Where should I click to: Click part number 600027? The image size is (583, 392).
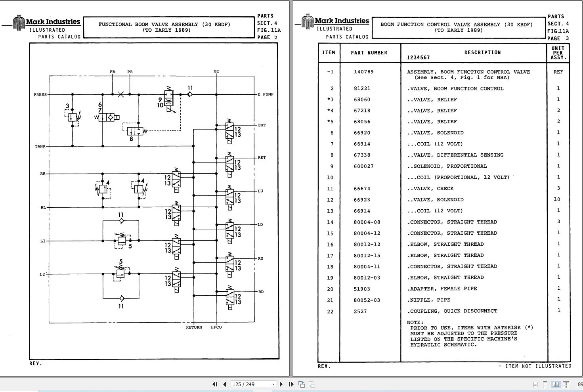363,166
